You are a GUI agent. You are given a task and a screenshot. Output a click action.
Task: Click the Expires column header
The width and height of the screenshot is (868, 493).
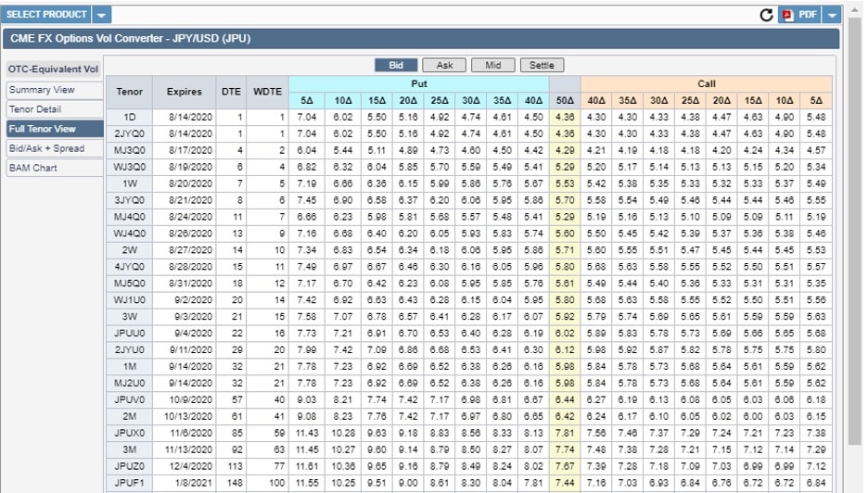pos(184,92)
